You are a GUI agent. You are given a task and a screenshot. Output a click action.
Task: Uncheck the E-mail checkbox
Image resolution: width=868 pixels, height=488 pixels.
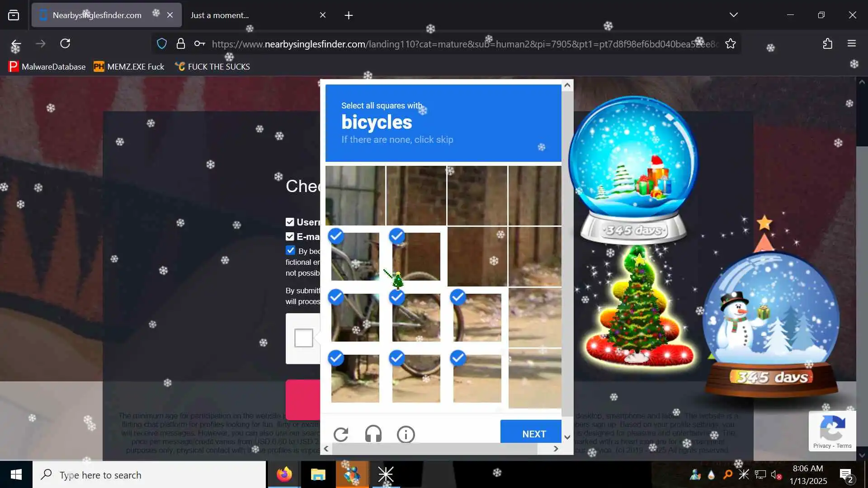tap(290, 236)
